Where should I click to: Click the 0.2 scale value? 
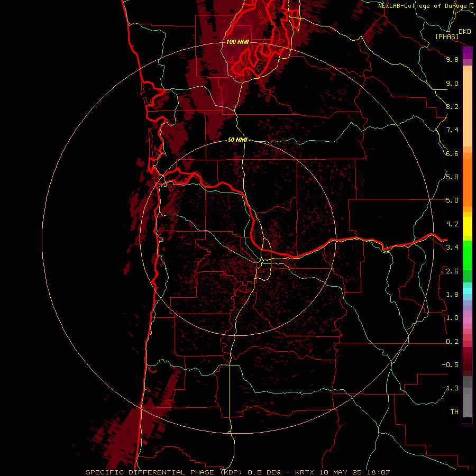452,342
